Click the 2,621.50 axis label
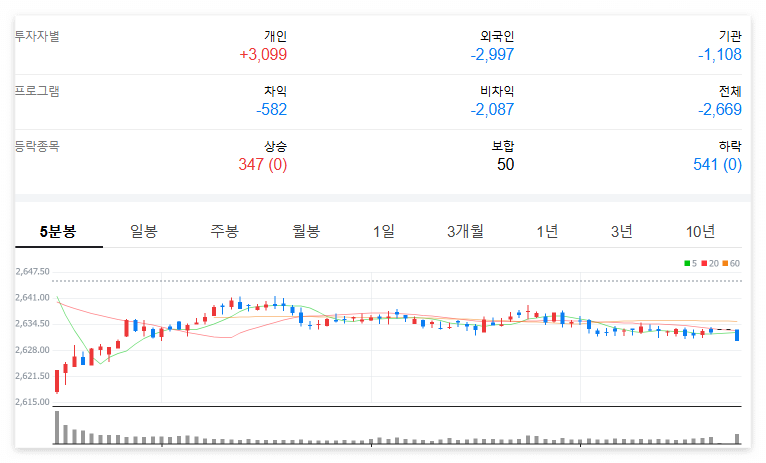Viewport: 766px width, 463px height. (32, 376)
